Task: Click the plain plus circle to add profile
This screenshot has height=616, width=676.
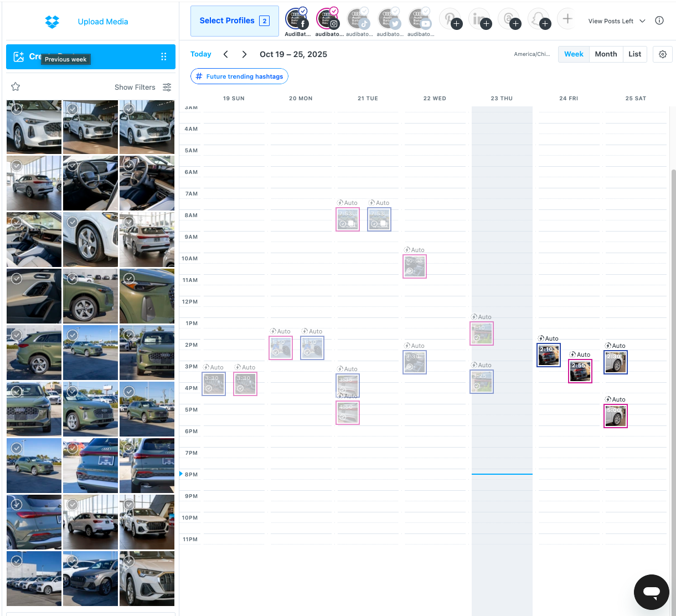Action: (567, 18)
